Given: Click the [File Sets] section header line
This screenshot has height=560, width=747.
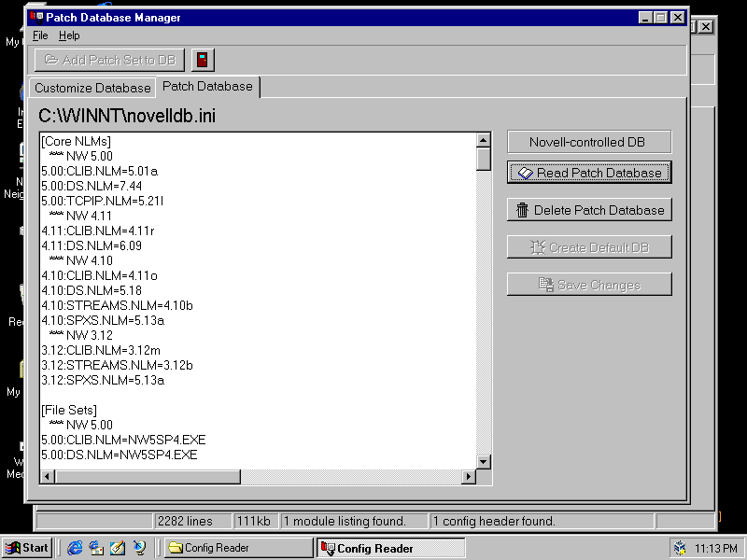Looking at the screenshot, I should point(69,410).
